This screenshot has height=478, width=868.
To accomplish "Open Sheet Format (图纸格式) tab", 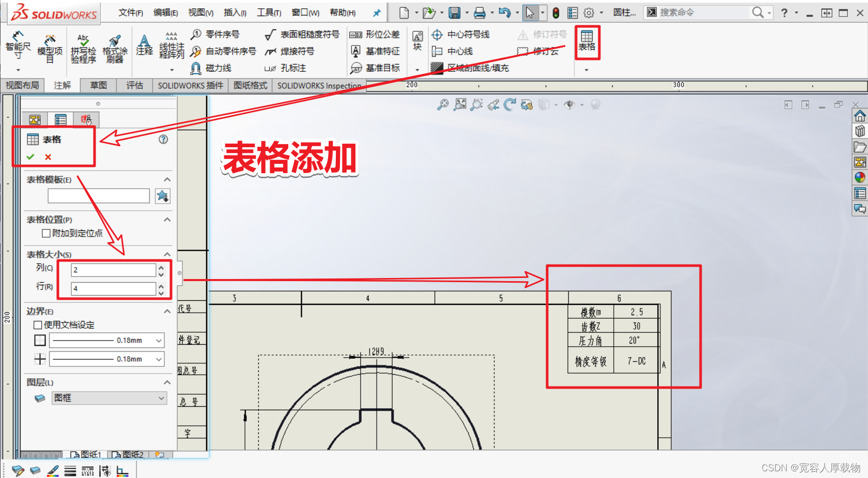I will pyautogui.click(x=250, y=85).
